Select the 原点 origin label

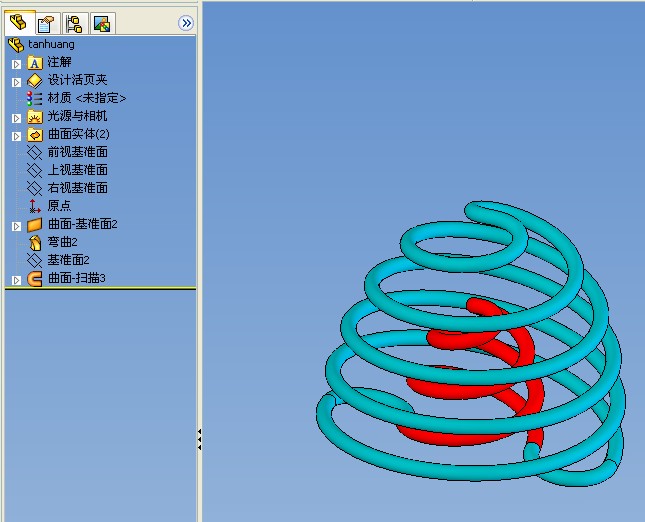(x=59, y=206)
